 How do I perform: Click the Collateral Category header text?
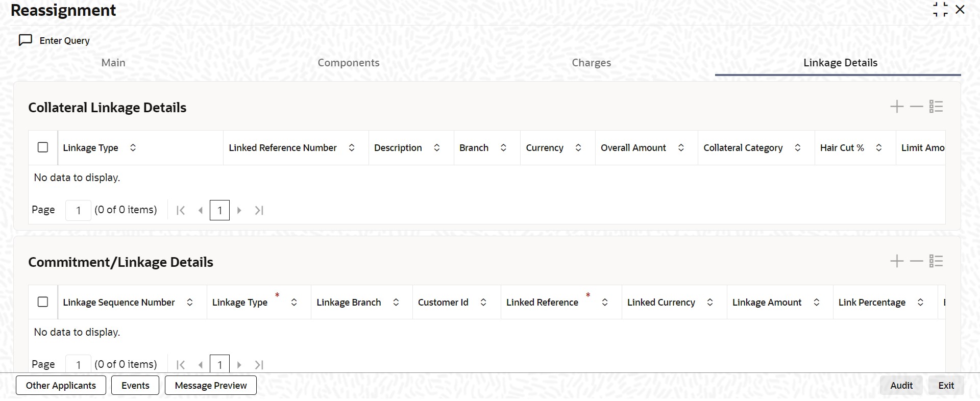pyautogui.click(x=743, y=147)
